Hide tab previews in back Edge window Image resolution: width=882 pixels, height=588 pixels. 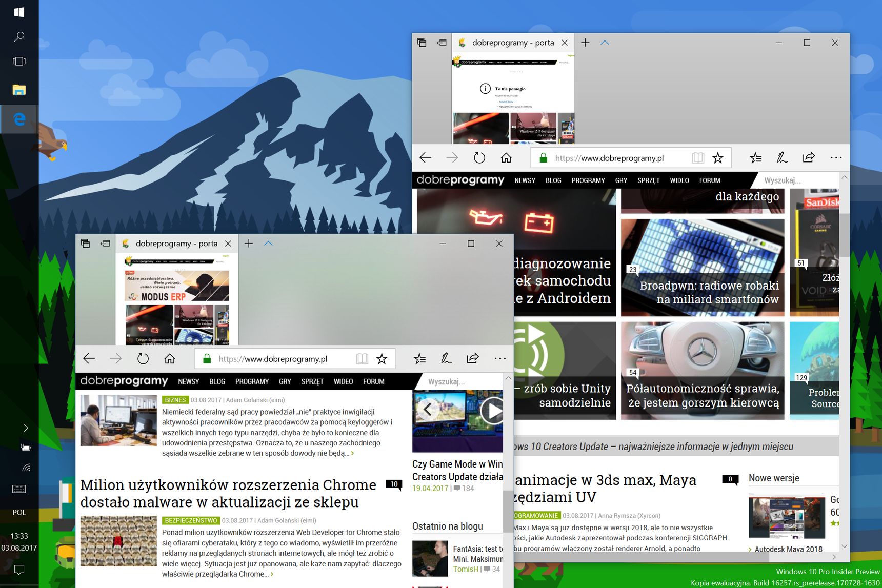point(605,43)
